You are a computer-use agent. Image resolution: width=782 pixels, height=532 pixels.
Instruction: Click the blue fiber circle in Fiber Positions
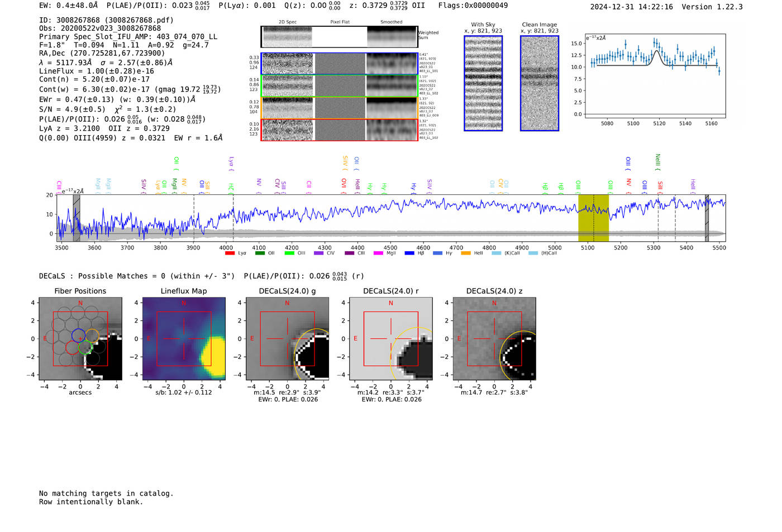click(x=78, y=336)
